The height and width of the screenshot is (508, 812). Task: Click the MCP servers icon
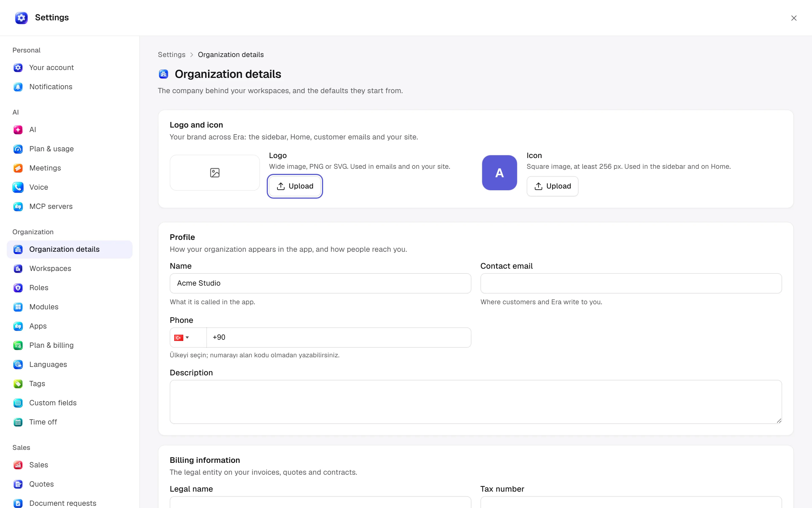pyautogui.click(x=18, y=206)
